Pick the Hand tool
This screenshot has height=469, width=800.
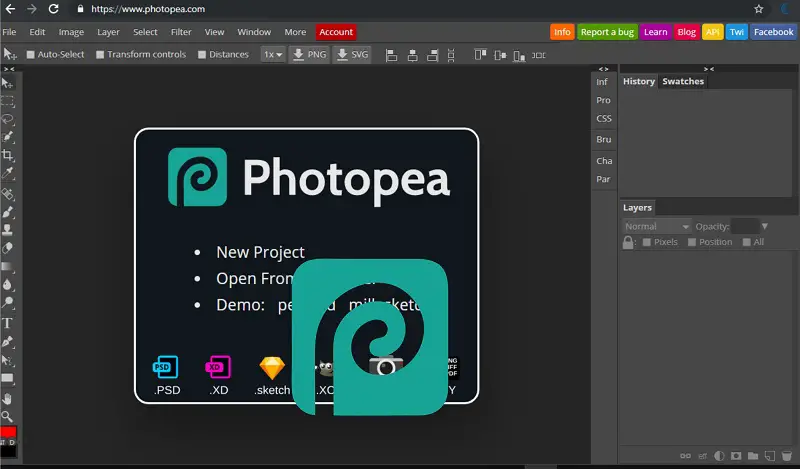click(x=8, y=397)
